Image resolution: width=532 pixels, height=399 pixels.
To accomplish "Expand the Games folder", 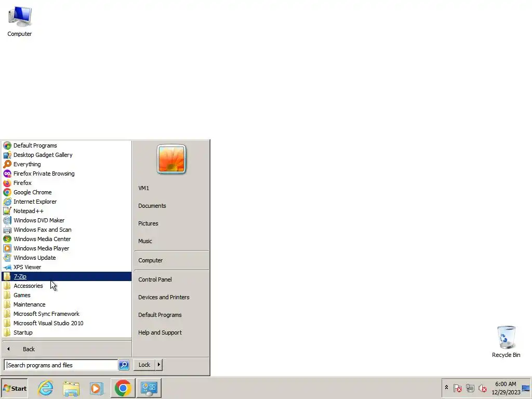I will [66, 295].
